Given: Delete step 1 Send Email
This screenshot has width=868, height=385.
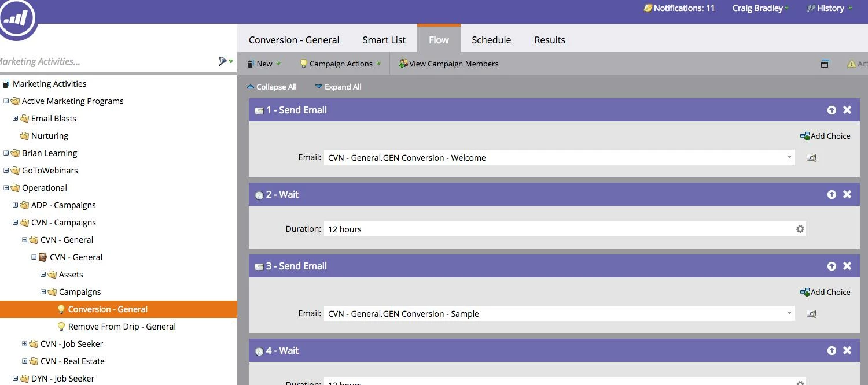Looking at the screenshot, I should [847, 110].
